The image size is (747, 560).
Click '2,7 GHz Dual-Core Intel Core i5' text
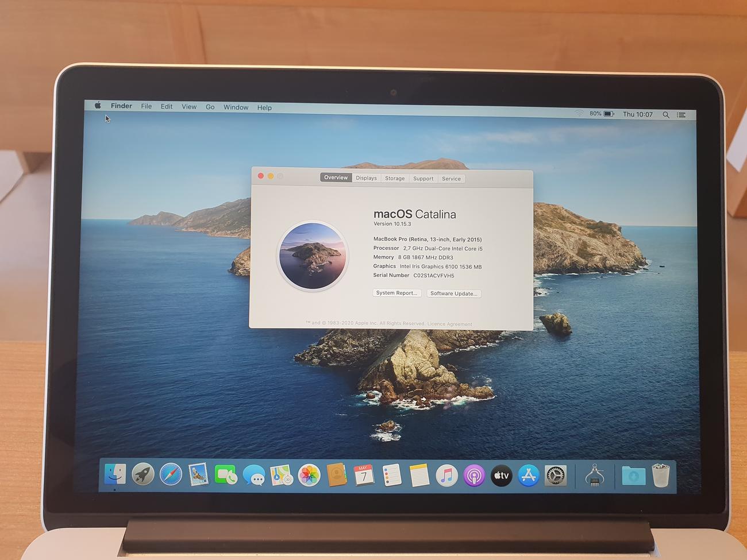pyautogui.click(x=442, y=249)
